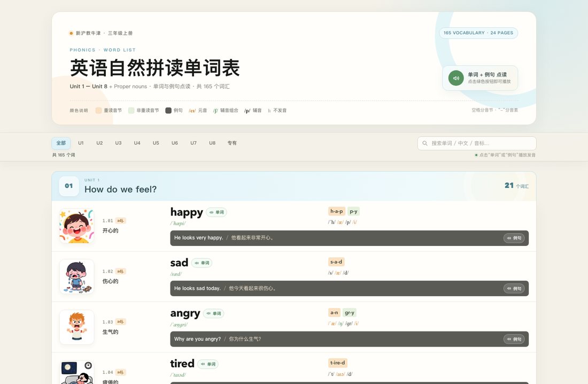Click the word 'angry' heading
Image resolution: width=588 pixels, height=384 pixels.
[x=185, y=313]
